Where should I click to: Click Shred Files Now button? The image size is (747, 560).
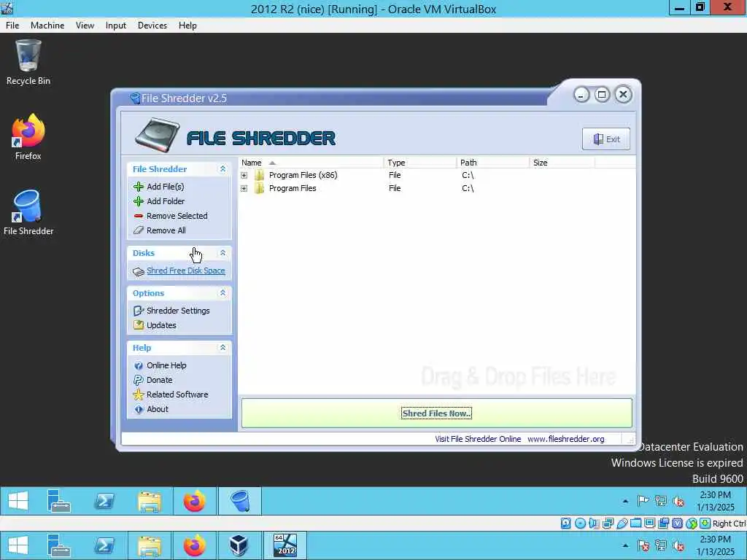tap(436, 413)
